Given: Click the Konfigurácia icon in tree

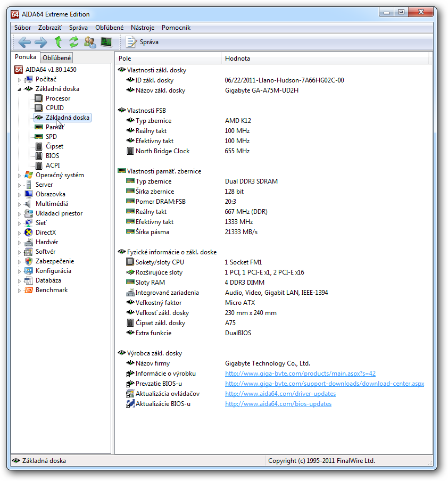Looking at the screenshot, I should tap(29, 271).
